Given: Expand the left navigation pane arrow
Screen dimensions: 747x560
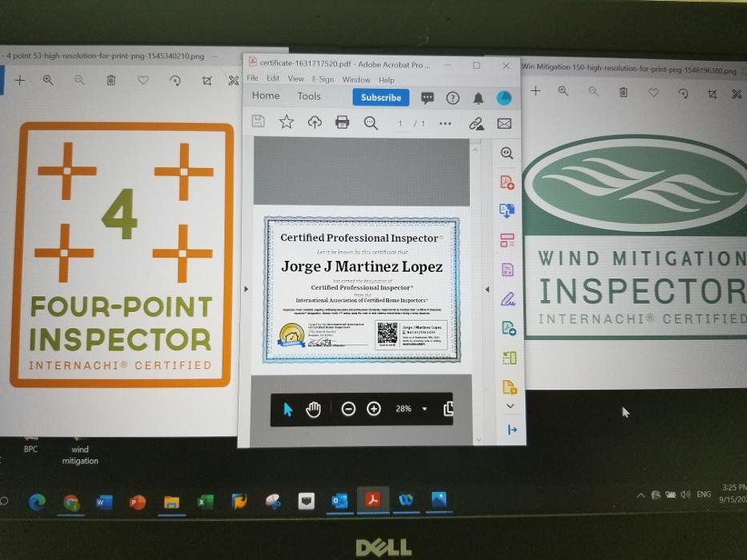Looking at the screenshot, I should 246,289.
